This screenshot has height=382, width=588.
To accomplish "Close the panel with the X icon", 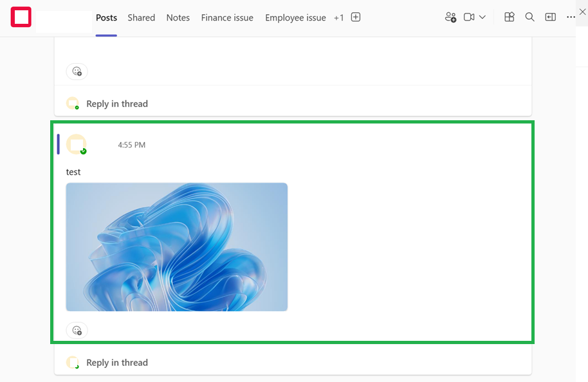I will (582, 12).
